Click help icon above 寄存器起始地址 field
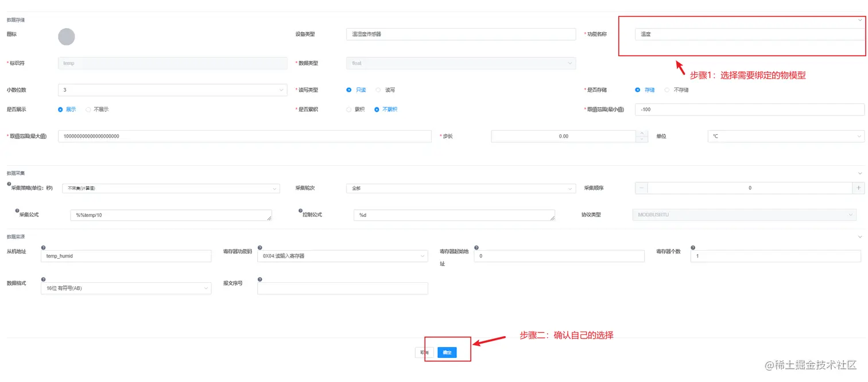Screen dimensions: 868x382 tap(476, 247)
